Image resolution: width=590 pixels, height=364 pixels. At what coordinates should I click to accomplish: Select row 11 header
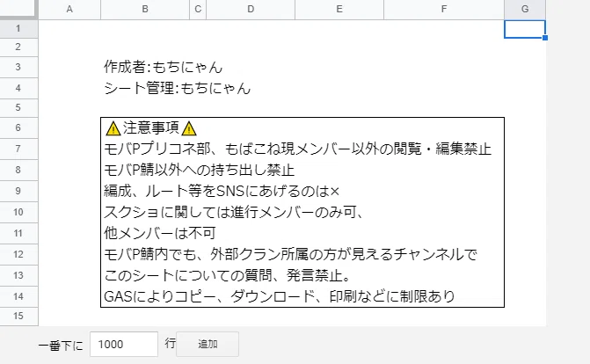18,233
